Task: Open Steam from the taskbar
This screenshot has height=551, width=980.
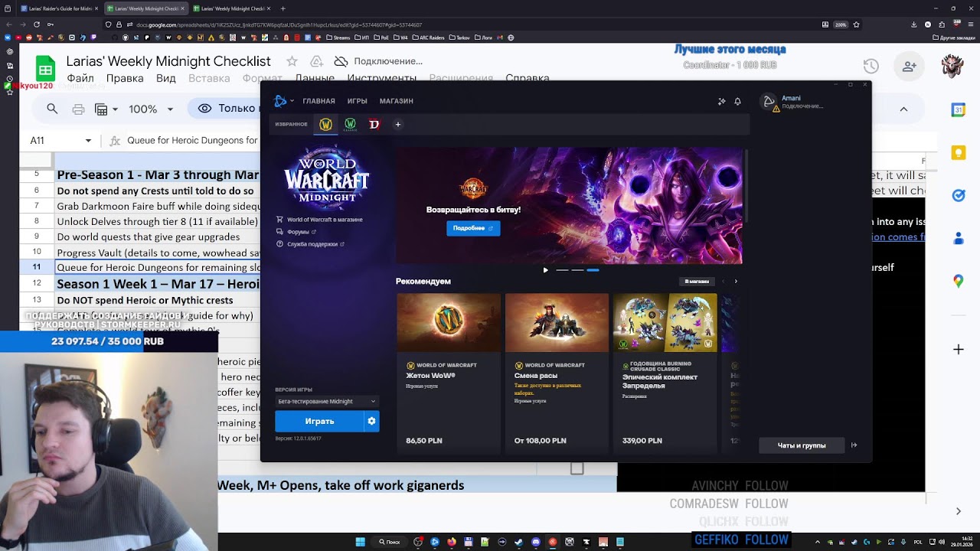Action: (x=518, y=542)
